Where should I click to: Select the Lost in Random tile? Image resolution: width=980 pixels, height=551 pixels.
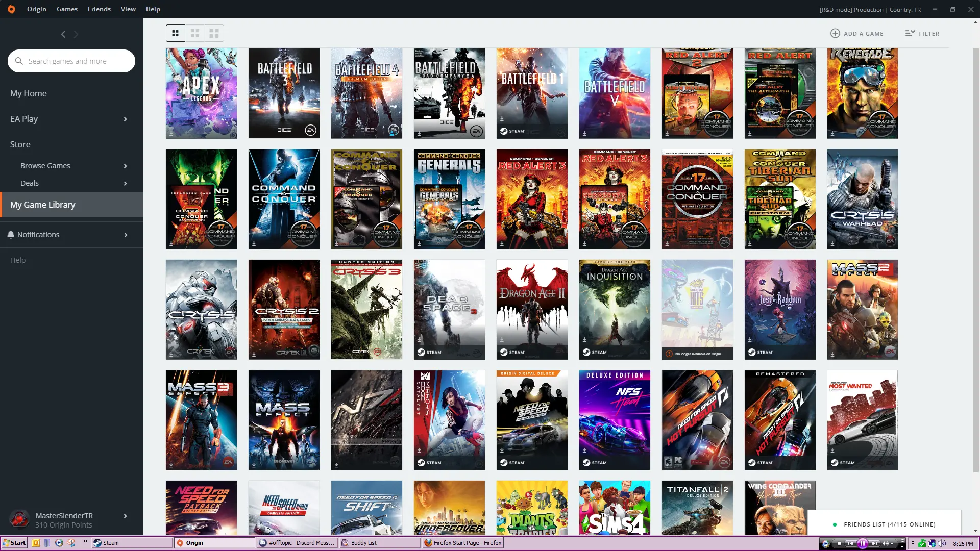pos(780,310)
